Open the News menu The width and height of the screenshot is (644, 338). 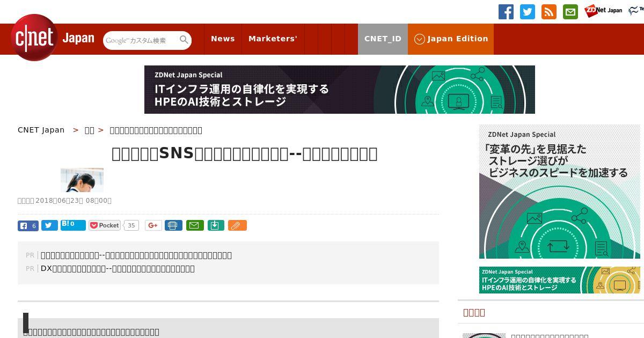pos(223,39)
